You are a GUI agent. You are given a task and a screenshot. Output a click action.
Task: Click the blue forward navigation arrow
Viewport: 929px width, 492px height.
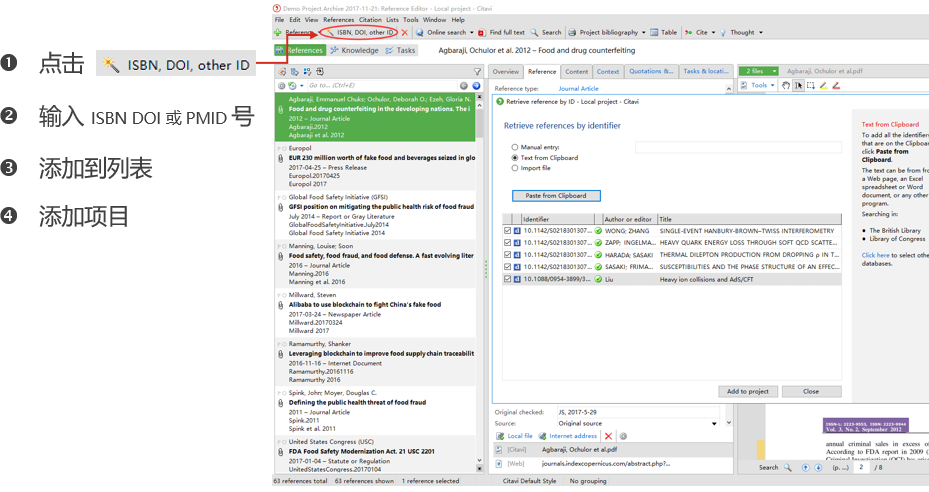point(476,85)
